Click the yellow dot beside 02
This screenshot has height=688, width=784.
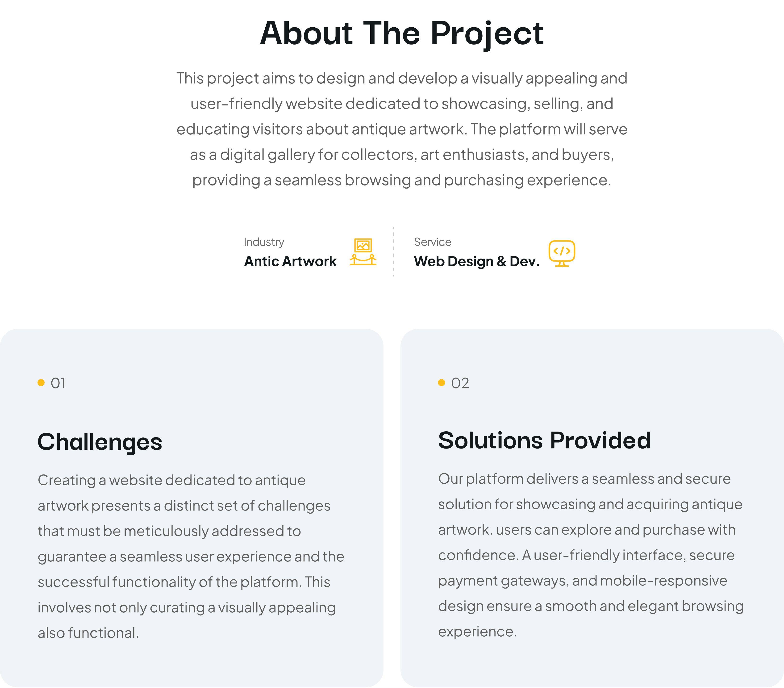click(442, 383)
